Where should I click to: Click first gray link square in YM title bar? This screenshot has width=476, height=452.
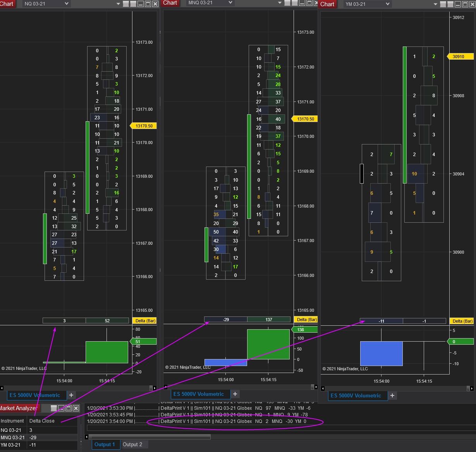pos(443,4)
